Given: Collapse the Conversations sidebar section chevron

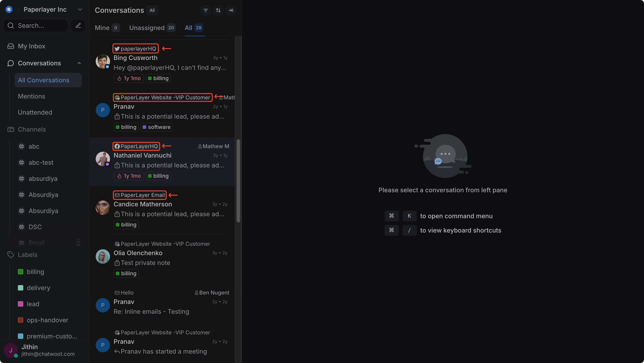Looking at the screenshot, I should coord(79,63).
